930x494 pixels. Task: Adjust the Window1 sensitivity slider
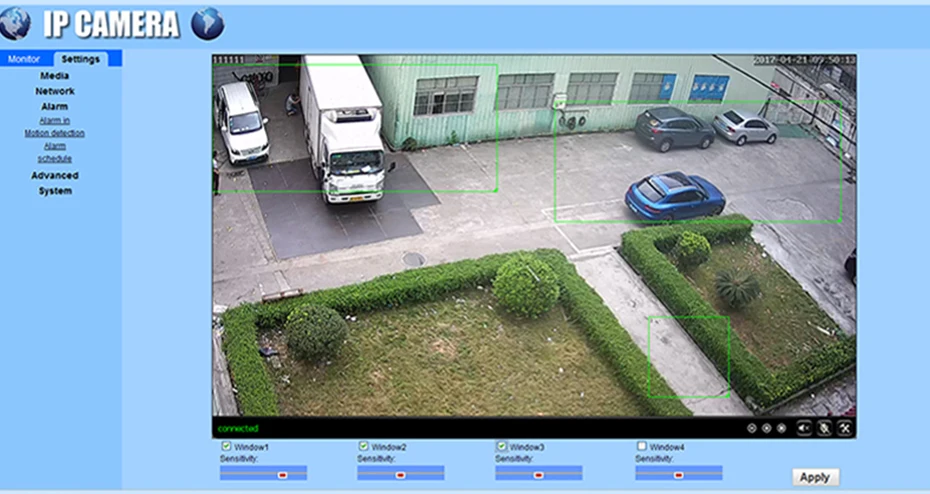pyautogui.click(x=263, y=473)
